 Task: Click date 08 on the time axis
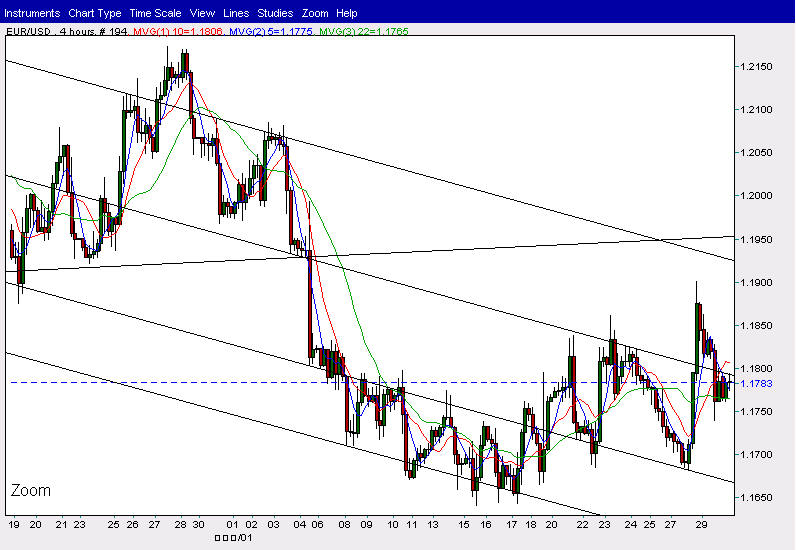coord(345,525)
